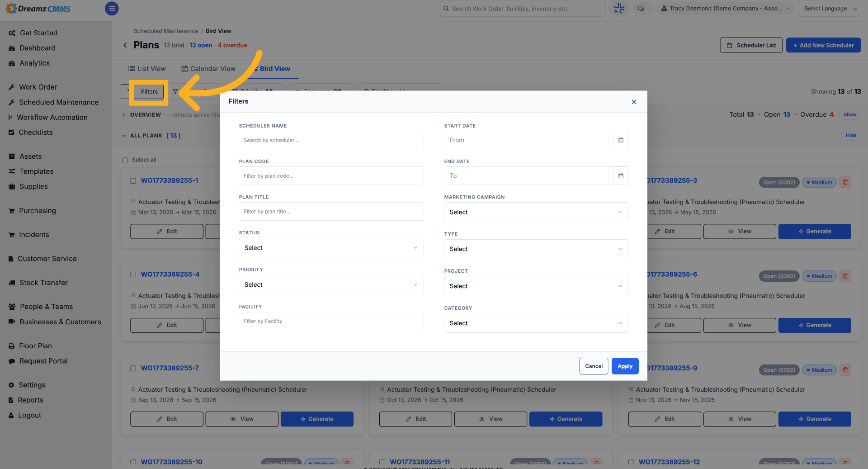Switch to Calendar View tab

point(208,69)
